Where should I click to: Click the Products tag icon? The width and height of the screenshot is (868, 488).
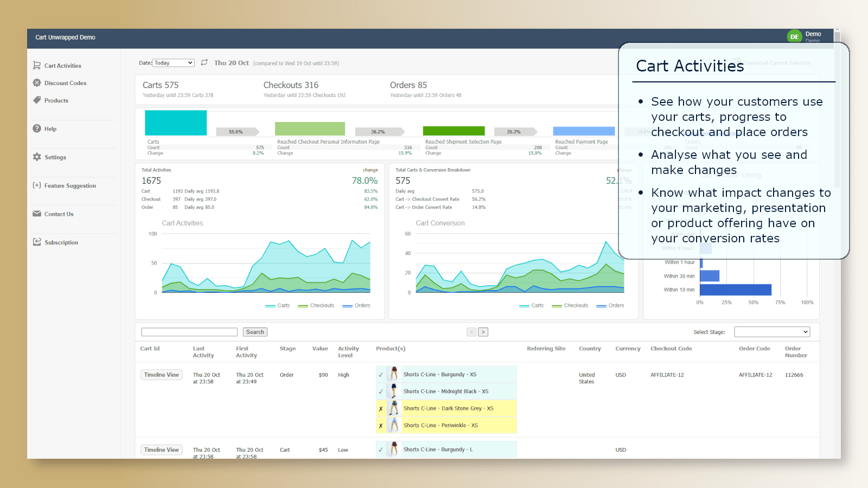(x=37, y=100)
